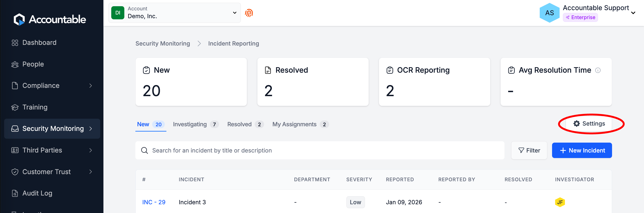The width and height of the screenshot is (644, 213).
Task: Click the Resolved card document icon
Action: pos(268,70)
